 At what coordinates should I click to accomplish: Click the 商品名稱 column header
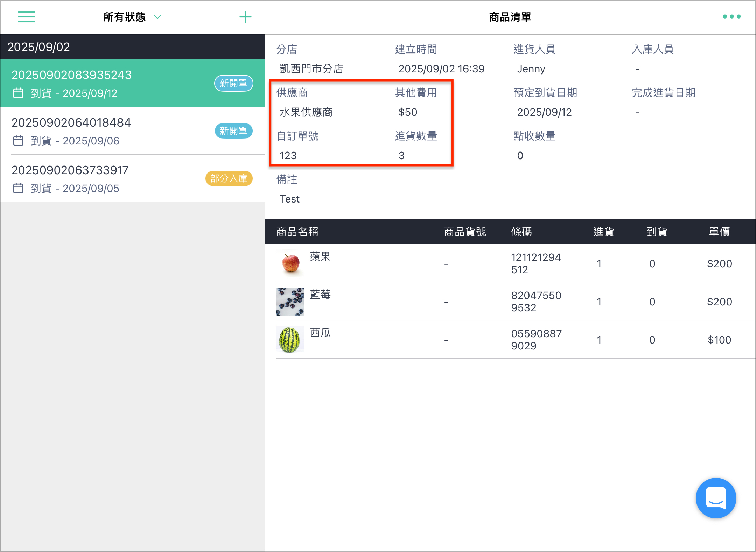click(x=297, y=232)
